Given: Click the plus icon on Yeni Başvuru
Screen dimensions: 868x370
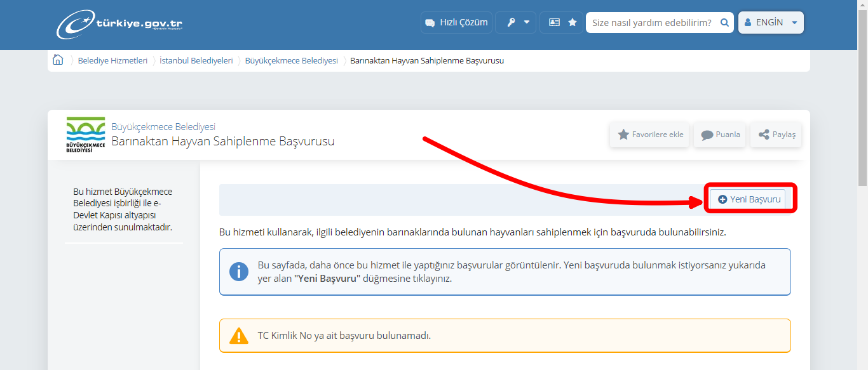Looking at the screenshot, I should pyautogui.click(x=722, y=199).
